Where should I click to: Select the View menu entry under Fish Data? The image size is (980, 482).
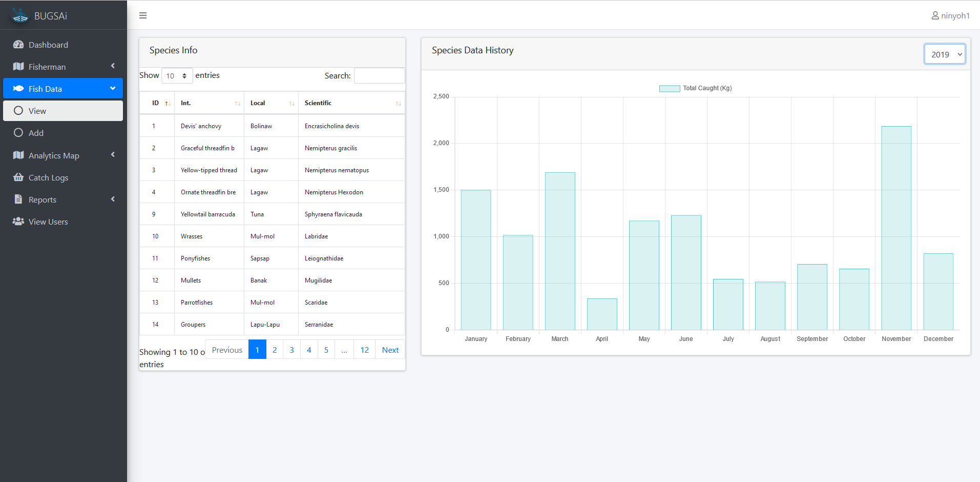[x=38, y=111]
